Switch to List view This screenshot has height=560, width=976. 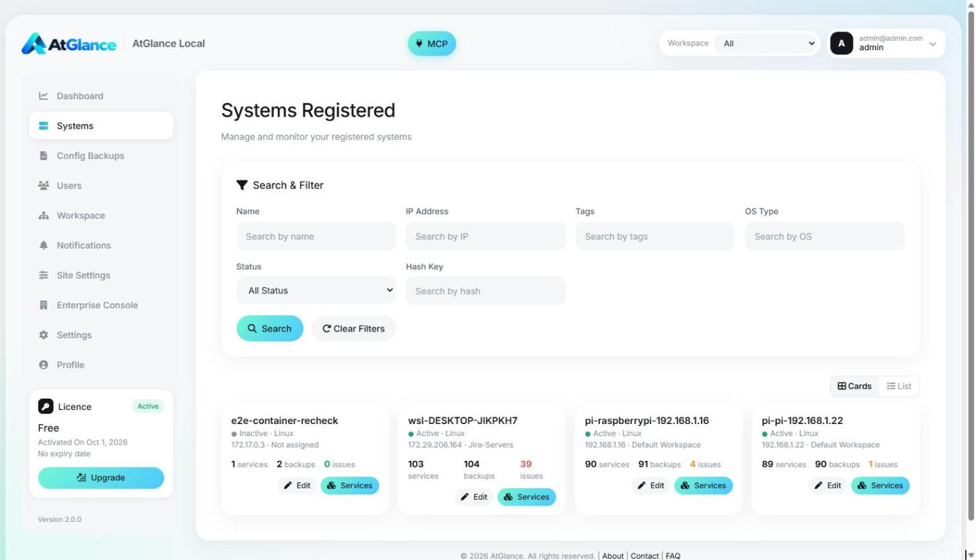pos(899,387)
